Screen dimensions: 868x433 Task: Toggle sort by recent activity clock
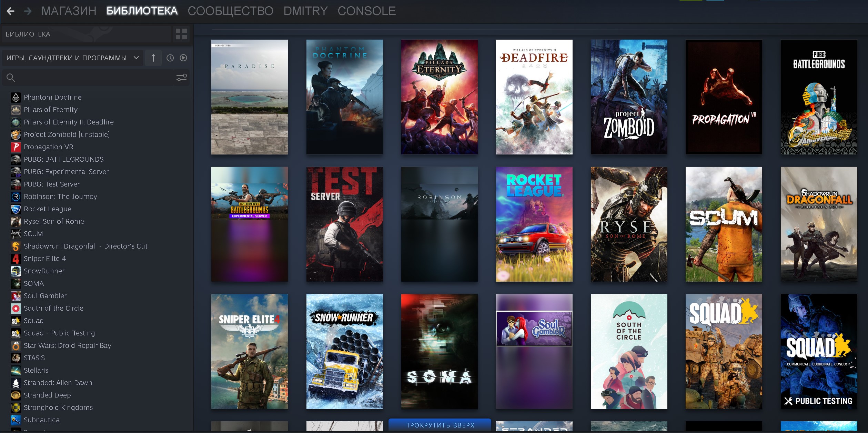[x=170, y=58]
